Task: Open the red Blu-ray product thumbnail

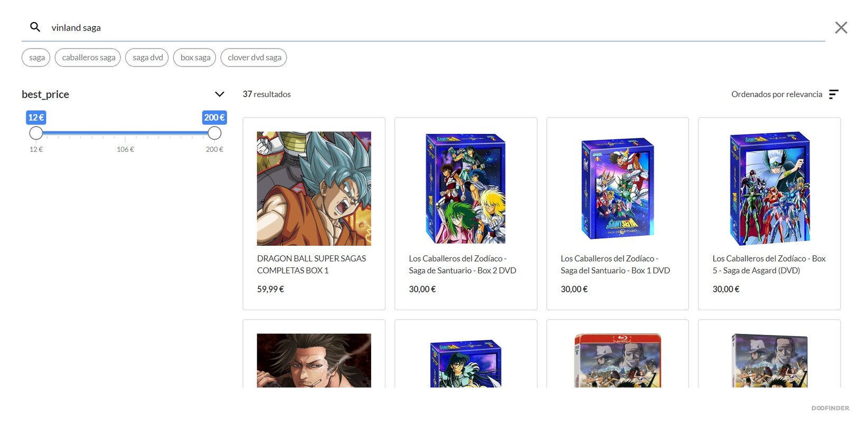Action: click(617, 360)
